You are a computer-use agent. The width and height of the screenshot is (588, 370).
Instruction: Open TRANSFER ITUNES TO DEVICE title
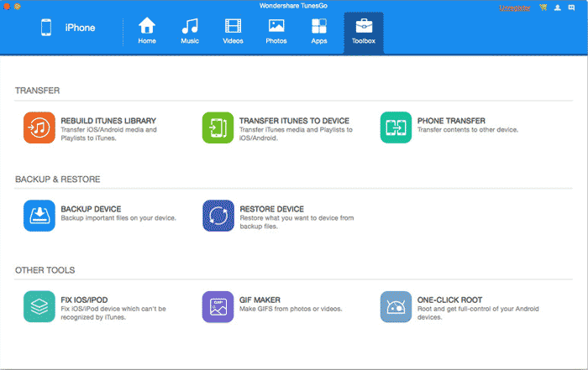(294, 121)
